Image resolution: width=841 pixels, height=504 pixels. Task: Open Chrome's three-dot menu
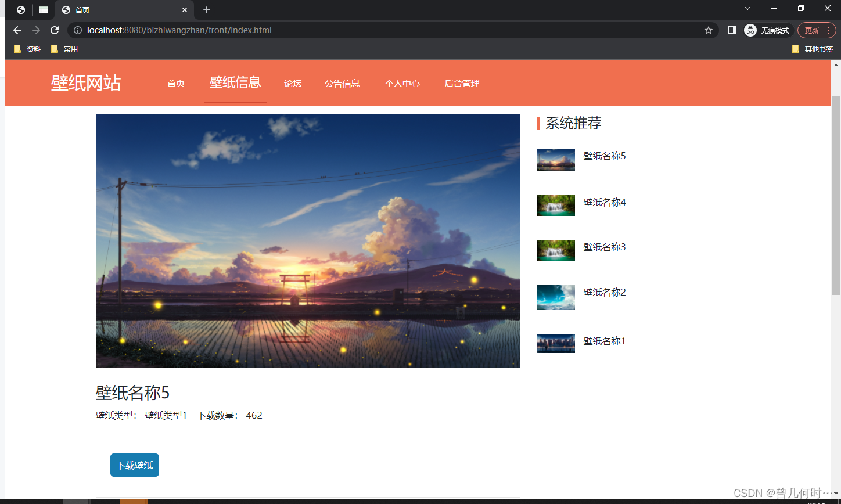(x=827, y=30)
